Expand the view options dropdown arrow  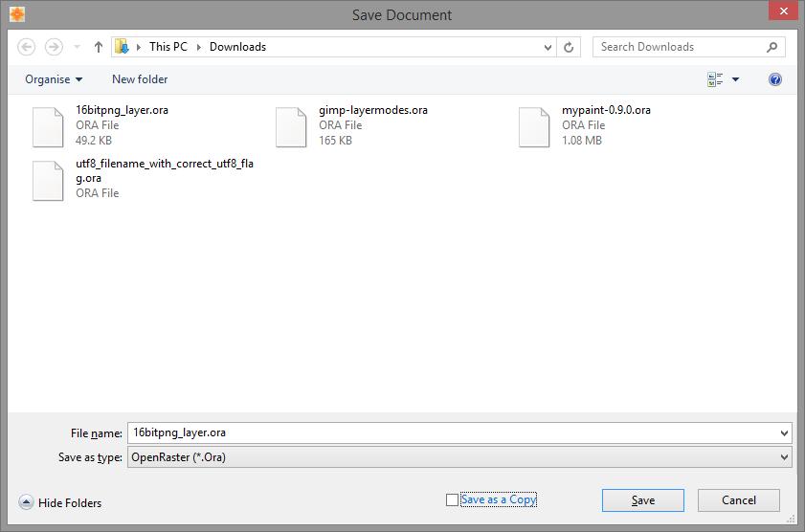[735, 79]
